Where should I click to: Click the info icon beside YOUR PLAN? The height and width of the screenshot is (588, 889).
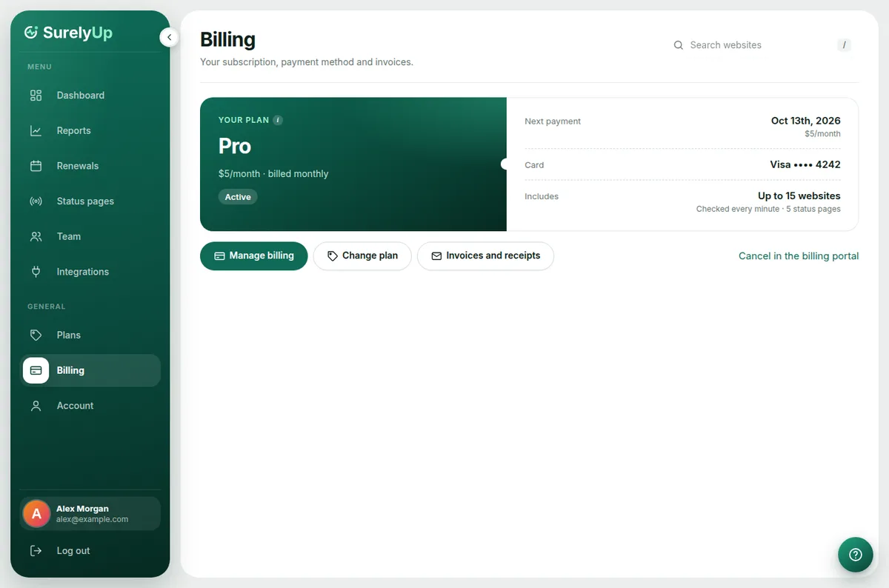278,120
